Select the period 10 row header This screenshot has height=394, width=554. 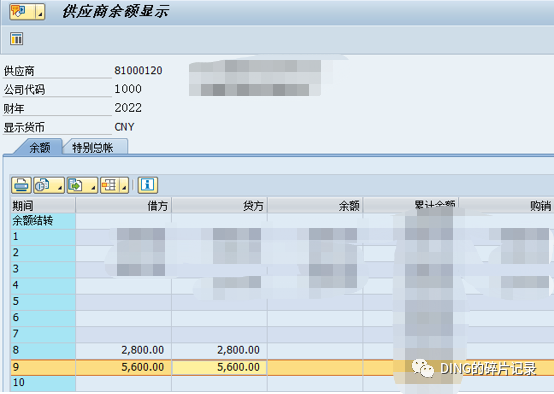click(x=43, y=383)
